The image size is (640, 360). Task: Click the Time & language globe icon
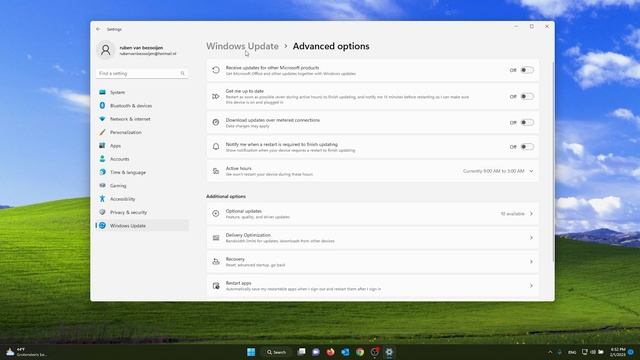pos(102,172)
